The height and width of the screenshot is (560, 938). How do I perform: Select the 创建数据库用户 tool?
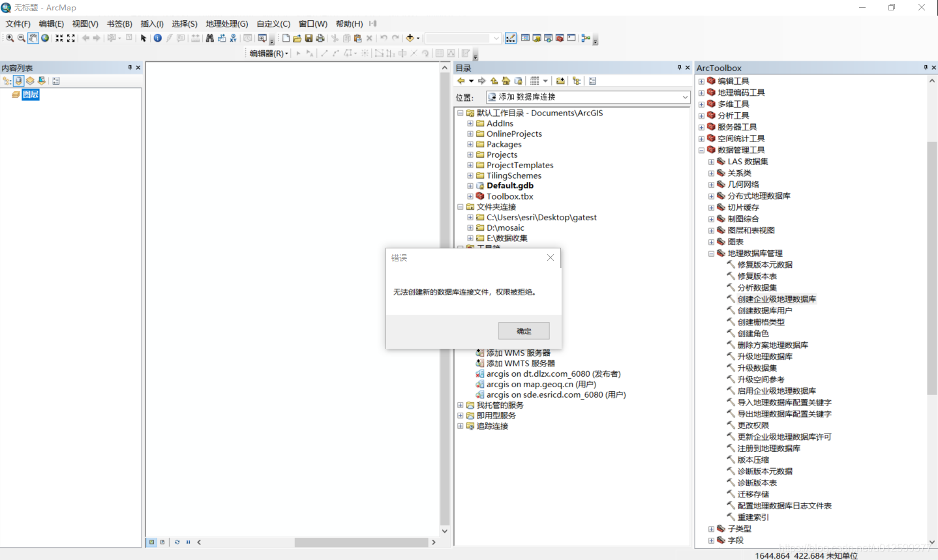coord(764,311)
